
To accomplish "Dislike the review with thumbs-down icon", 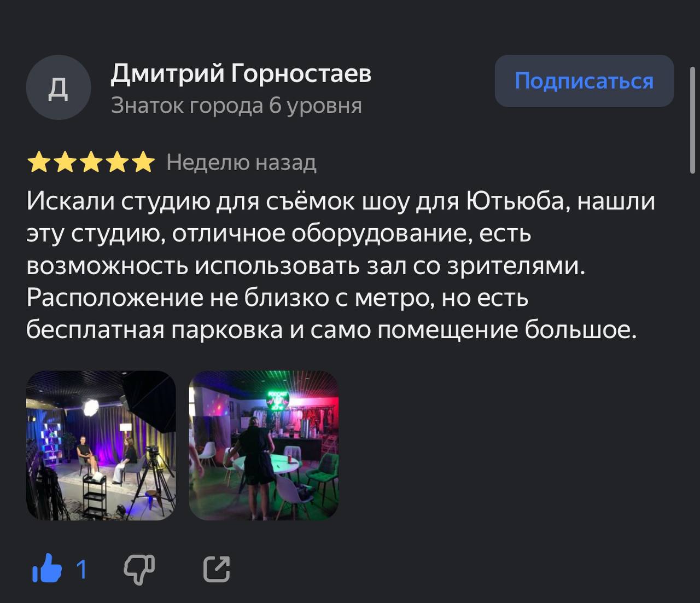I will pos(139,570).
